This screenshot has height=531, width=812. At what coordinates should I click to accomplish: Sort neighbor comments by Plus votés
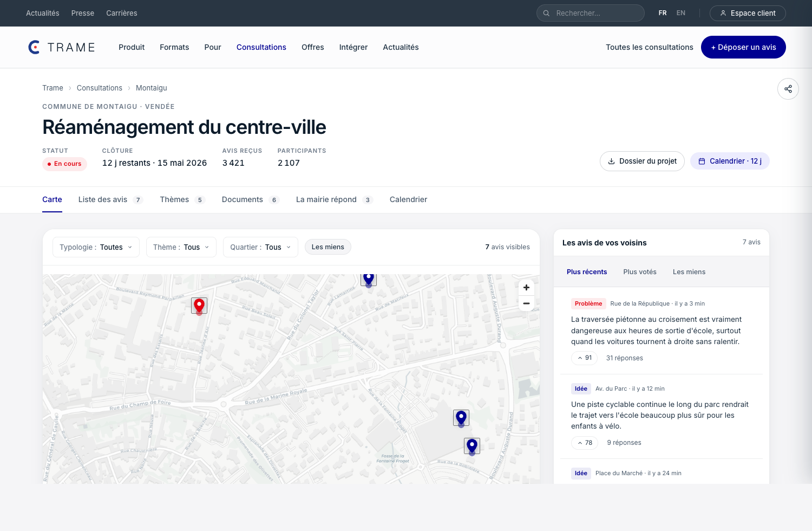point(640,272)
